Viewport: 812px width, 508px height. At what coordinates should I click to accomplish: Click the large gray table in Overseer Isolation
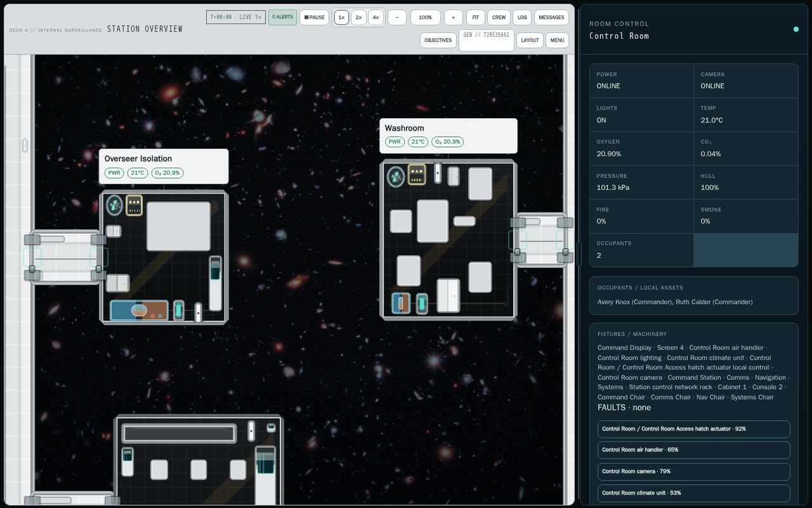[x=178, y=226]
